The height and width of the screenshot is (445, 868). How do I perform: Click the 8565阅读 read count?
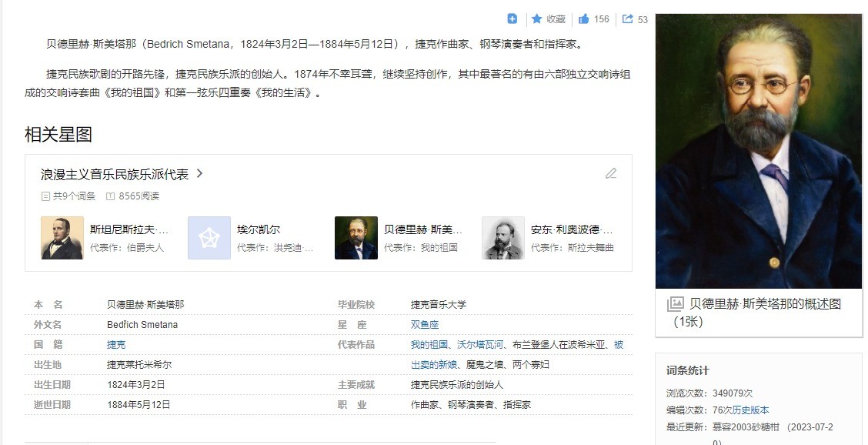click(139, 196)
